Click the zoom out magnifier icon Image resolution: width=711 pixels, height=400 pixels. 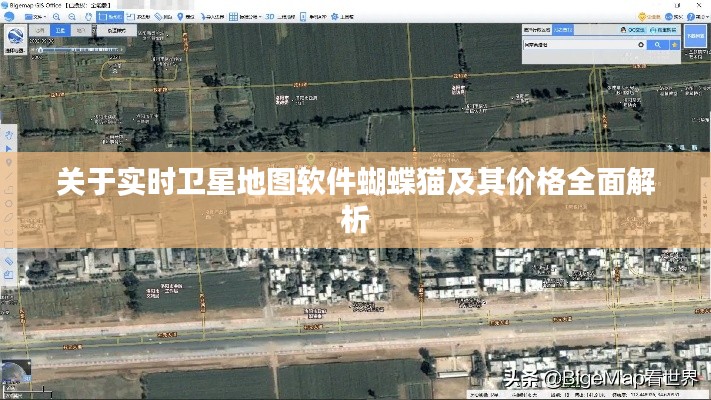(x=70, y=17)
